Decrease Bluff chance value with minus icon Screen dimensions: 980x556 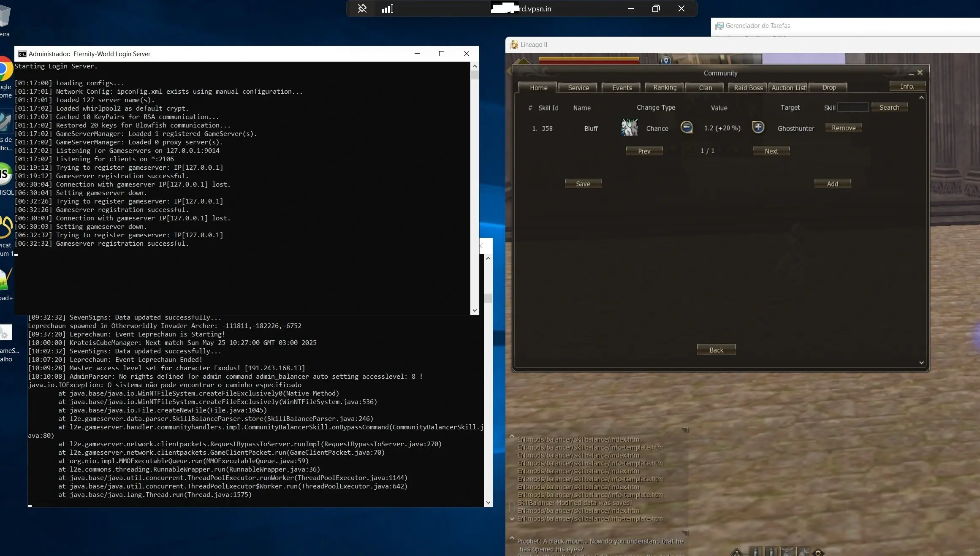[x=687, y=127]
